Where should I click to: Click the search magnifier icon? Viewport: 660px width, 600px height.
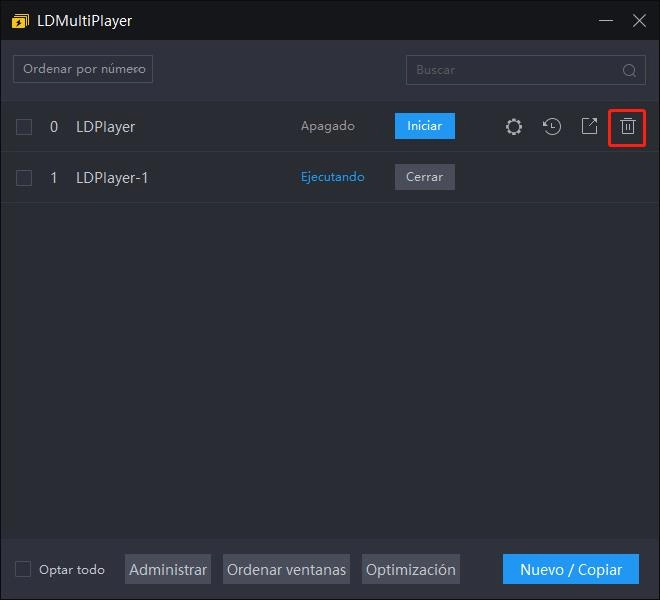629,70
